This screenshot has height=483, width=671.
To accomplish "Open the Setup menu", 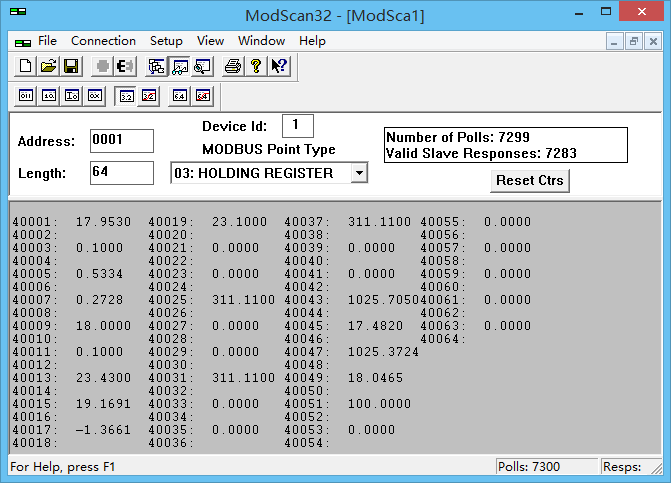I will point(166,41).
